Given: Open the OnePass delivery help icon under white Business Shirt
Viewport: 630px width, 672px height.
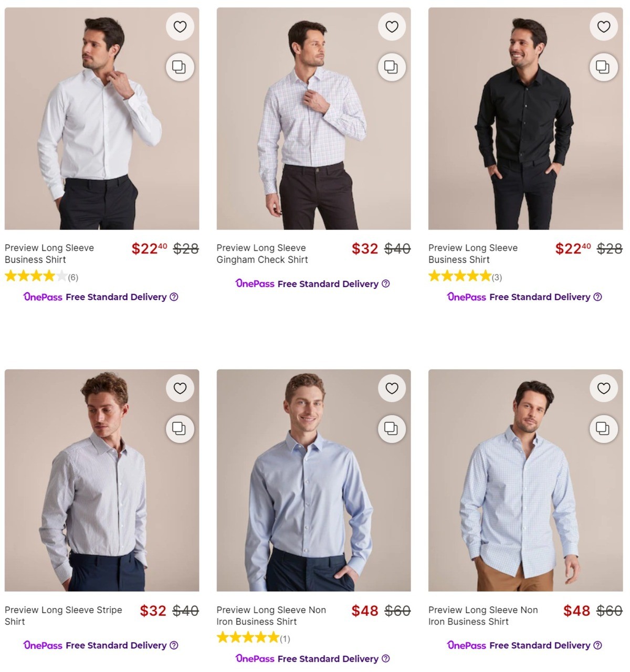Looking at the screenshot, I should 173,297.
